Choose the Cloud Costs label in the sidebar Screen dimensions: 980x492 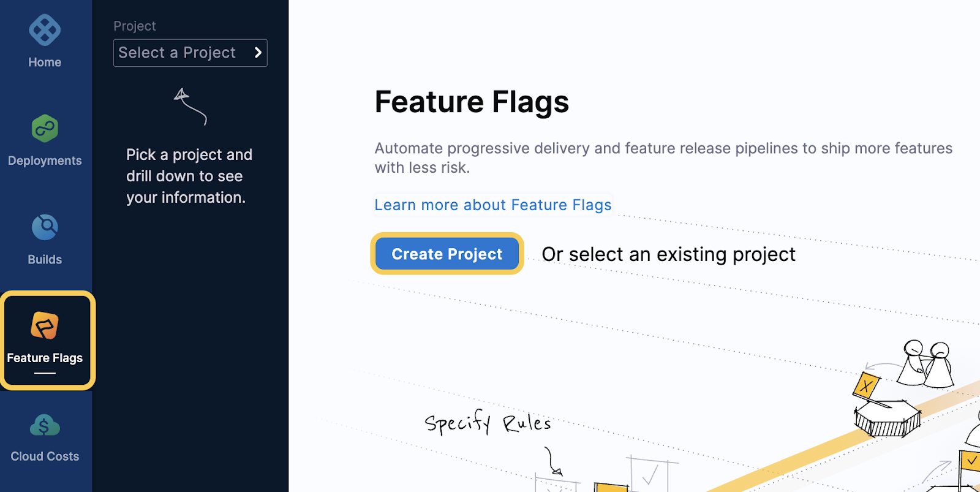coord(45,456)
